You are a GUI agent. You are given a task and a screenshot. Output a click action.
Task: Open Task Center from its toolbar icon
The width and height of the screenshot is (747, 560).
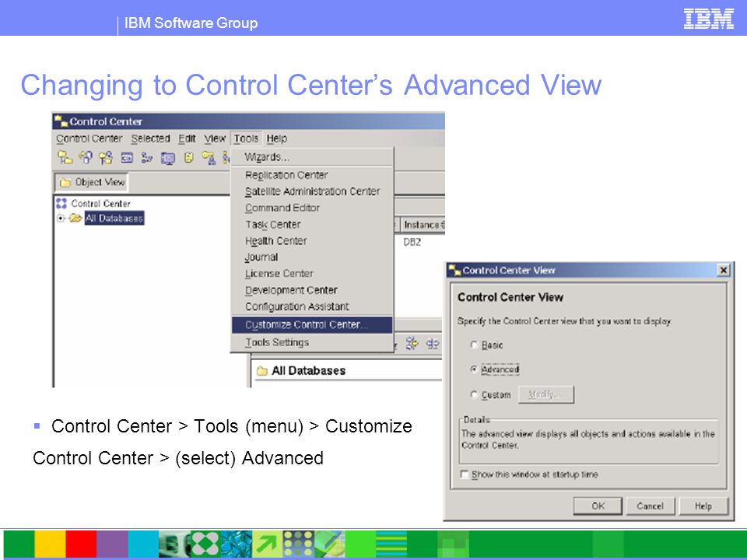coord(147,158)
